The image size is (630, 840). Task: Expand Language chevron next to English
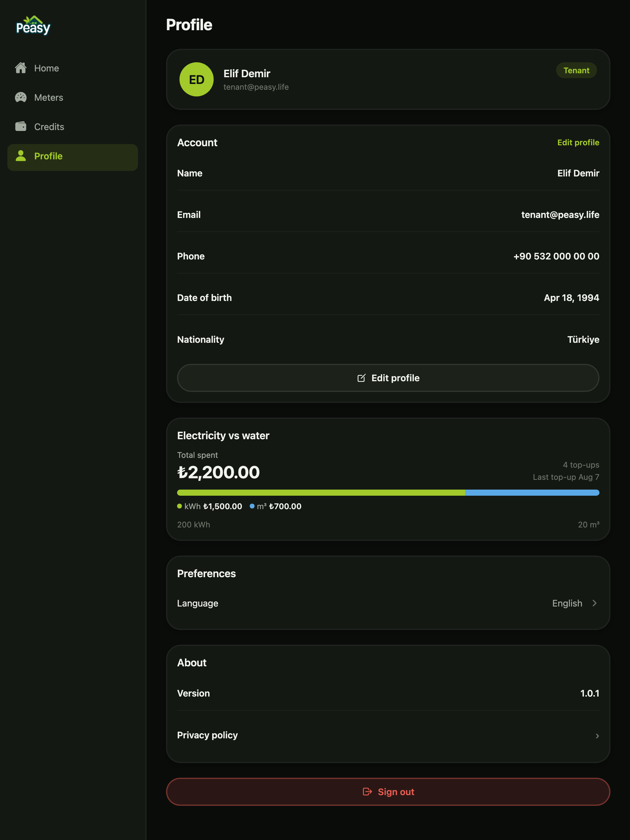594,603
